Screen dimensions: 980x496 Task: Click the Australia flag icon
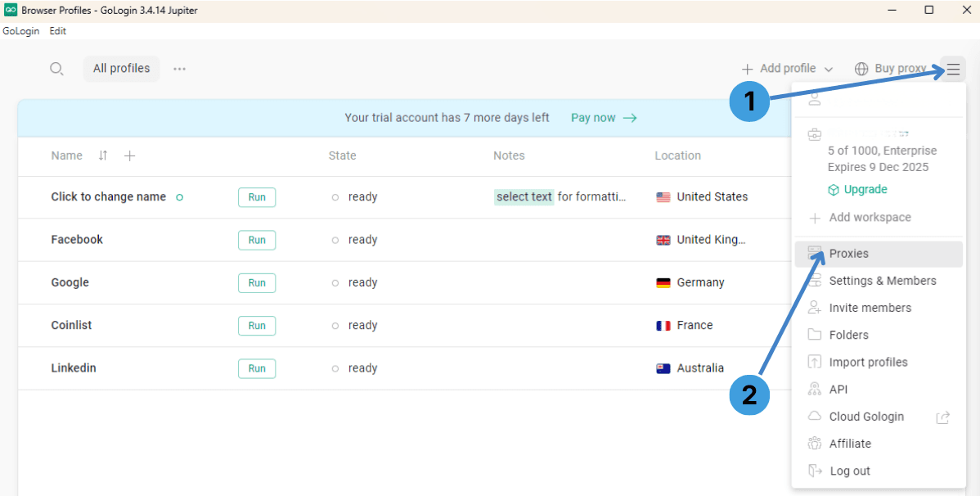[663, 368]
